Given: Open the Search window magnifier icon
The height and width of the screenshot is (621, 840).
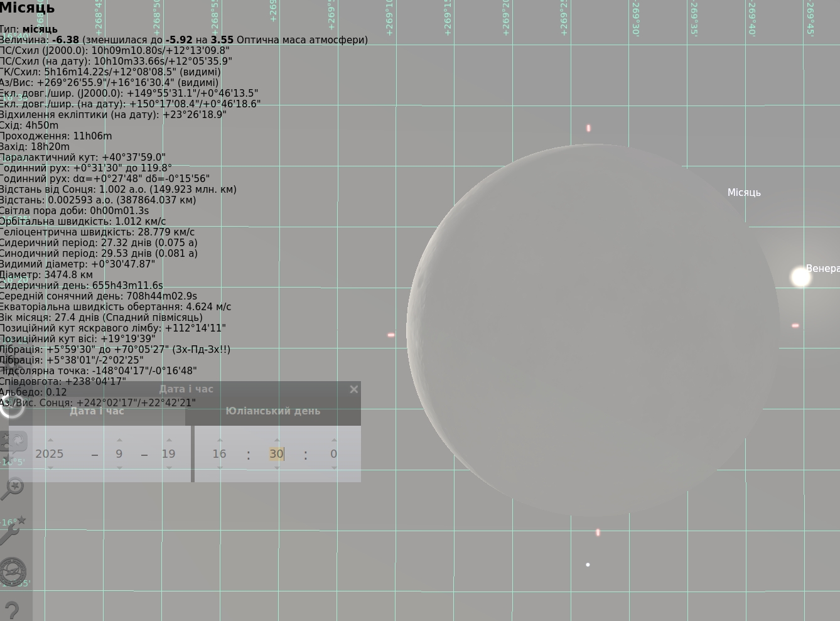Looking at the screenshot, I should click(13, 488).
